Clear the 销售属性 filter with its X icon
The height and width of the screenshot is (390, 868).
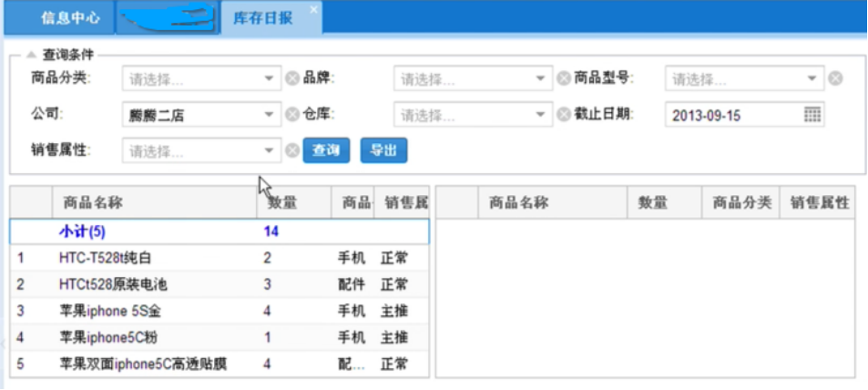click(291, 151)
